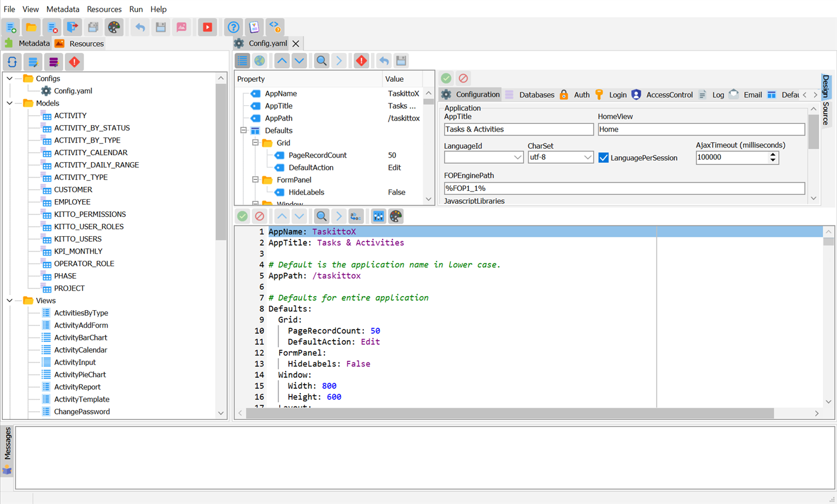837x504 pixels.
Task: Click the blue database wand icon
Action: [33, 62]
